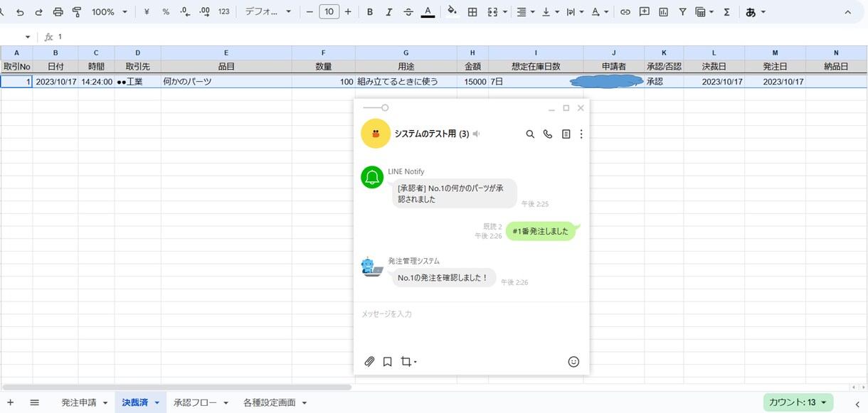The image size is (868, 413).
Task: Open the 決裁済 tab menu arrow
Action: pyautogui.click(x=157, y=402)
